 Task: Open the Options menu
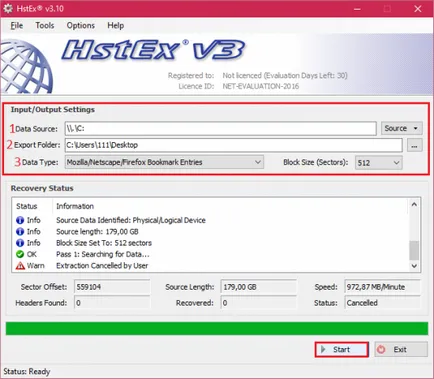(81, 26)
